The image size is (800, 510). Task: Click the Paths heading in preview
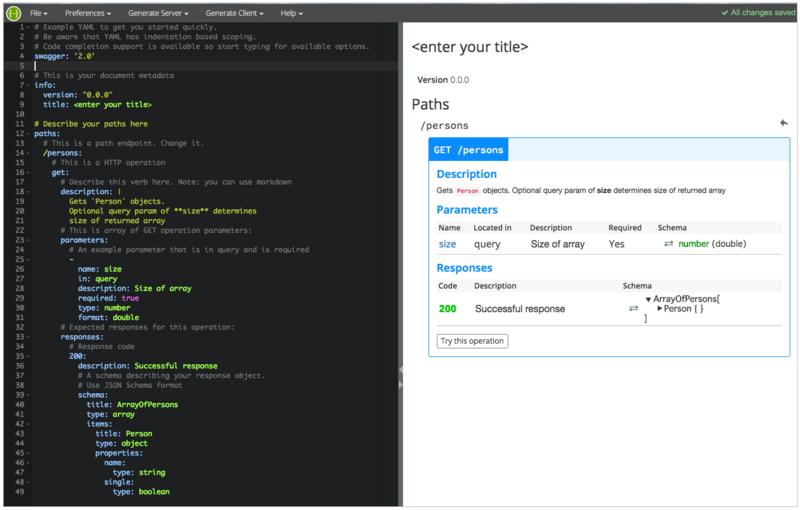[430, 105]
